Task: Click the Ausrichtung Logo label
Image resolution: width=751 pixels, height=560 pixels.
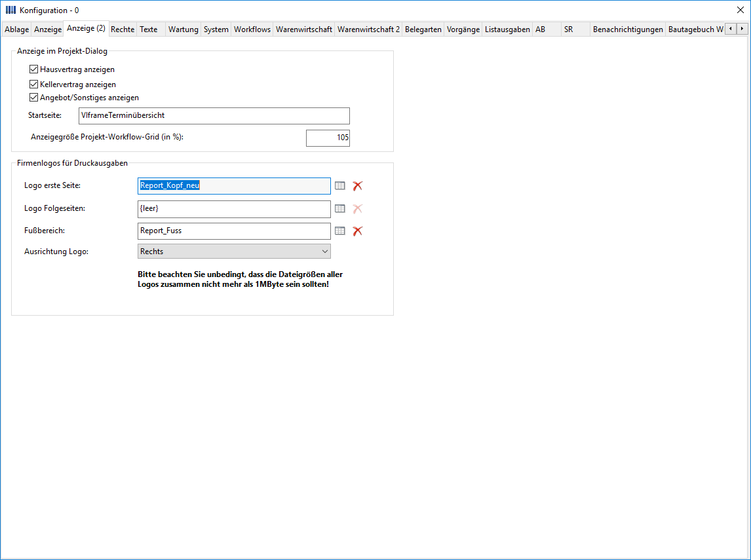Action: click(56, 252)
